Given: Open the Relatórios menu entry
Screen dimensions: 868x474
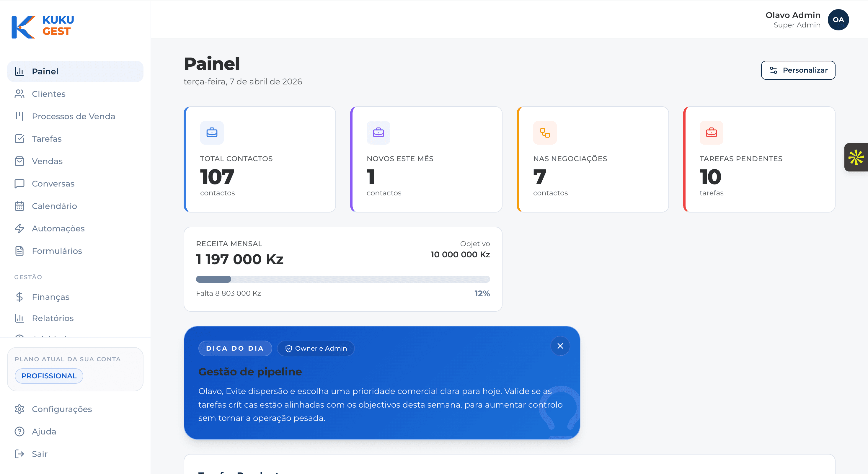Looking at the screenshot, I should click(53, 318).
